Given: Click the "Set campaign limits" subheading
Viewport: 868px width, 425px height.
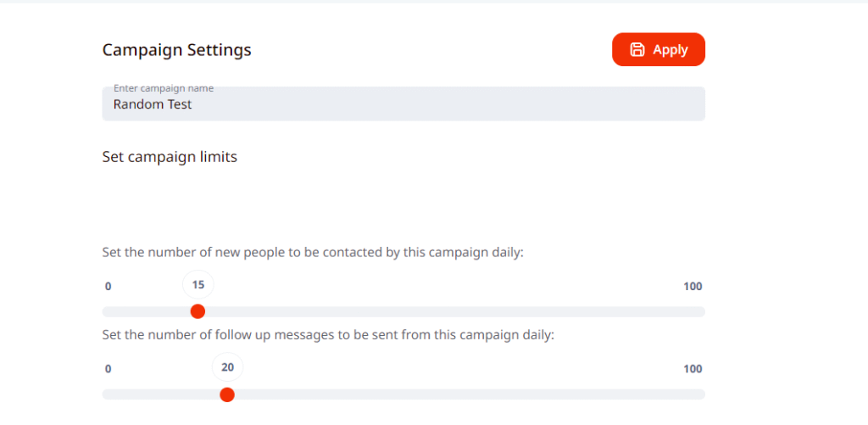Looking at the screenshot, I should pyautogui.click(x=170, y=157).
